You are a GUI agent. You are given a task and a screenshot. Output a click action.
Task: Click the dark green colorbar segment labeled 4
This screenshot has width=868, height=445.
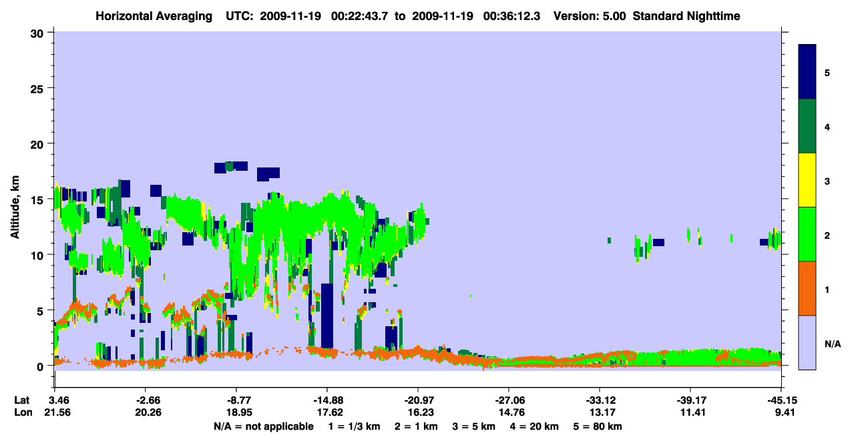pos(807,126)
